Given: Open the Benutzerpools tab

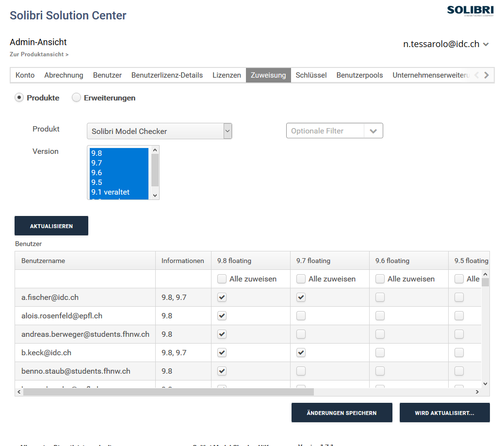Looking at the screenshot, I should (359, 75).
